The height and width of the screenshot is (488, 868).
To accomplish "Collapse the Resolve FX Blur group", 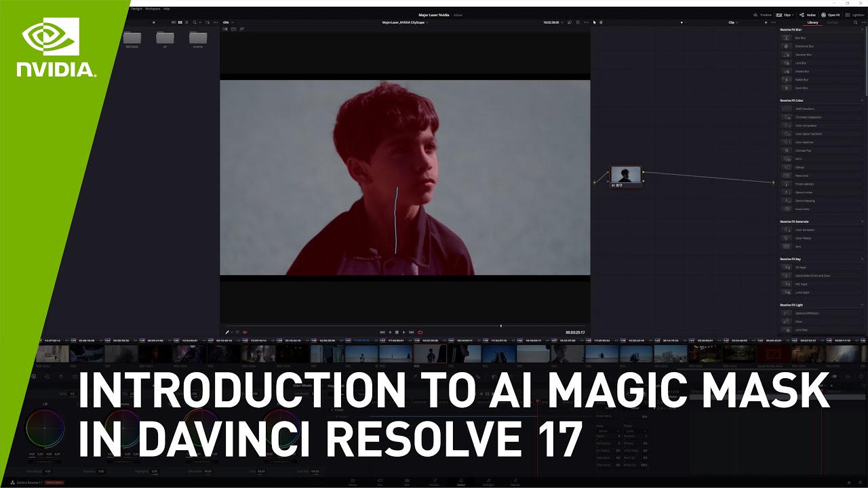I will (863, 30).
